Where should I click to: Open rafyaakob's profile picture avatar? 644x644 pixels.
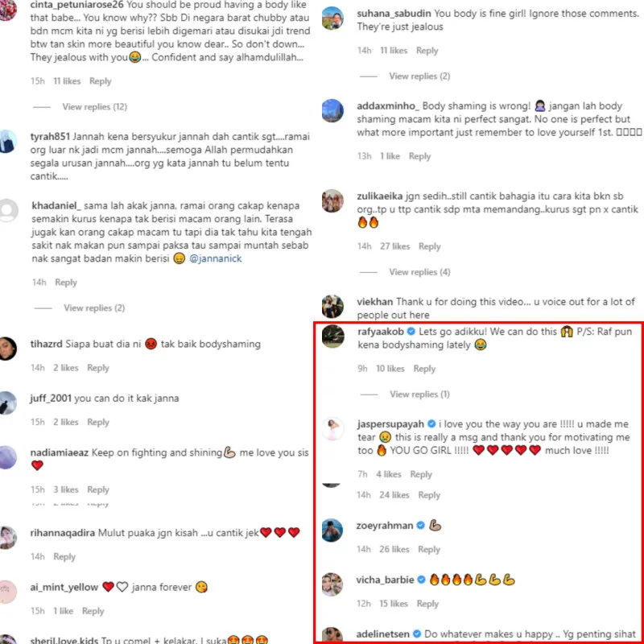click(x=332, y=336)
